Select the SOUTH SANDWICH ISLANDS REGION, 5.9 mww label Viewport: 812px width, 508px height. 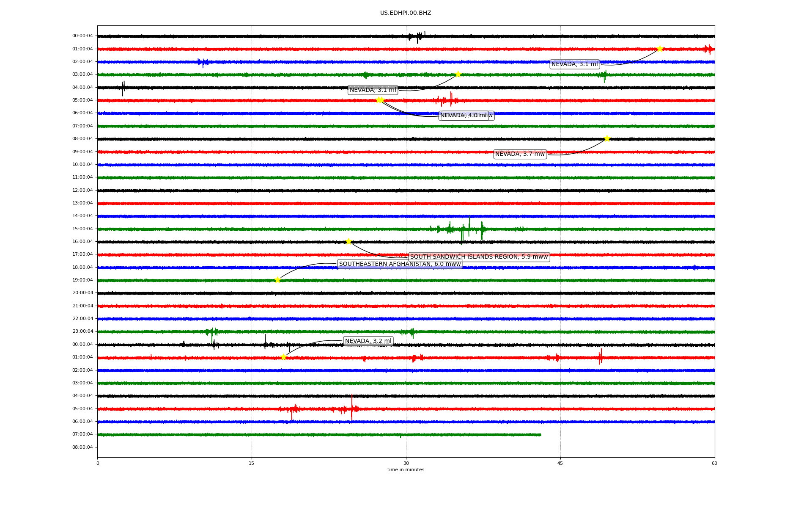tap(479, 257)
